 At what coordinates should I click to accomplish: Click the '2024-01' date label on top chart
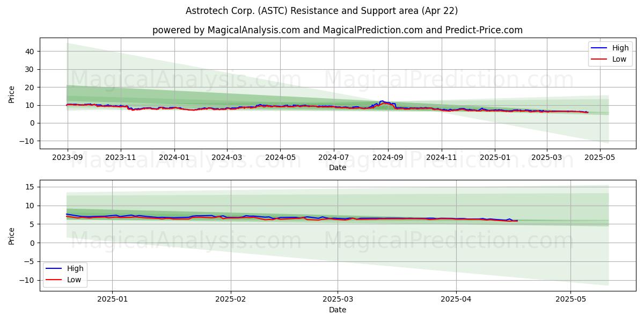[x=174, y=158]
